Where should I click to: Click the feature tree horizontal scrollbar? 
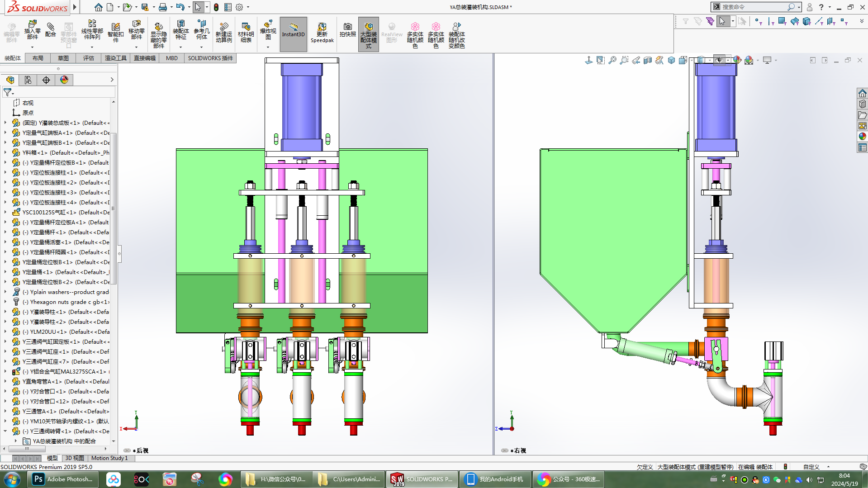27,449
